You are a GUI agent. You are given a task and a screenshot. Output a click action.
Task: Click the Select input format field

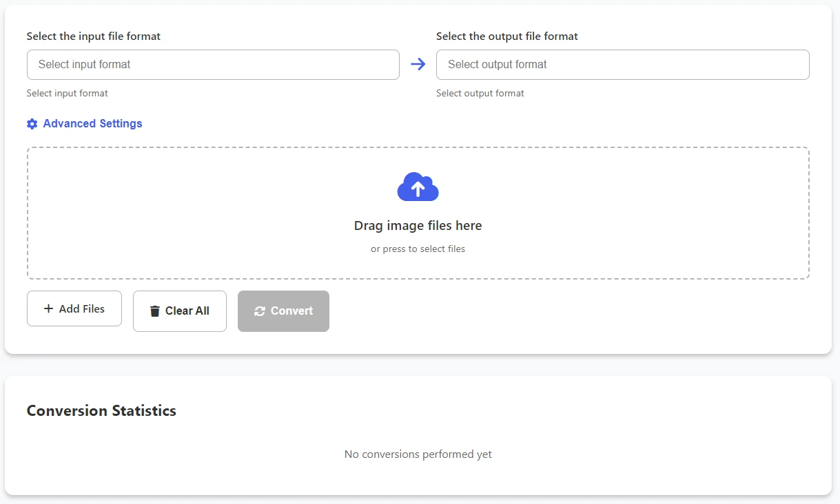click(x=213, y=64)
